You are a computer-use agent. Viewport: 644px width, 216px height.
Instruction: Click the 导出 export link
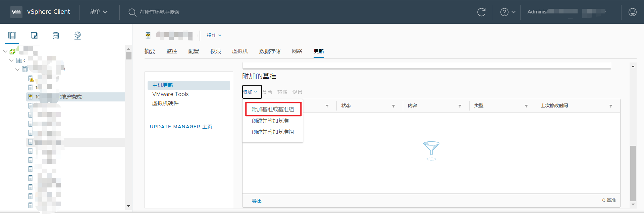coord(257,201)
